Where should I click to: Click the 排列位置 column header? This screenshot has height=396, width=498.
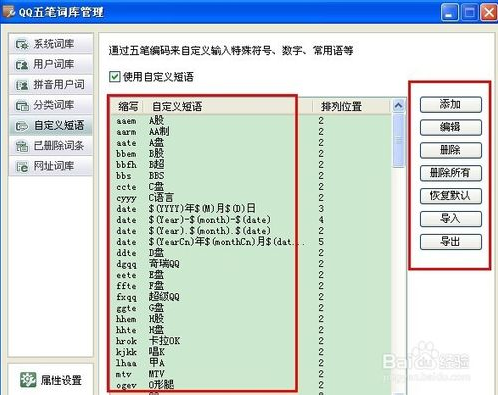pos(351,106)
